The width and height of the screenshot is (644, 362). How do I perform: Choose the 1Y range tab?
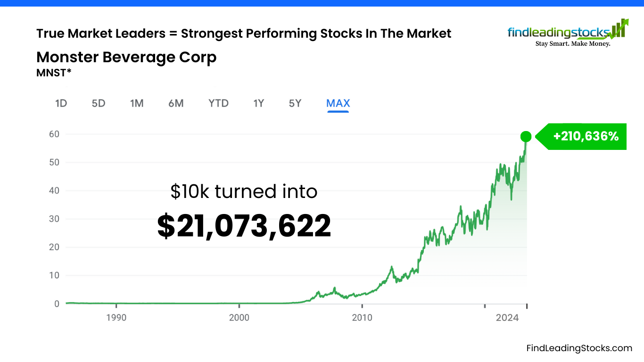pos(258,103)
